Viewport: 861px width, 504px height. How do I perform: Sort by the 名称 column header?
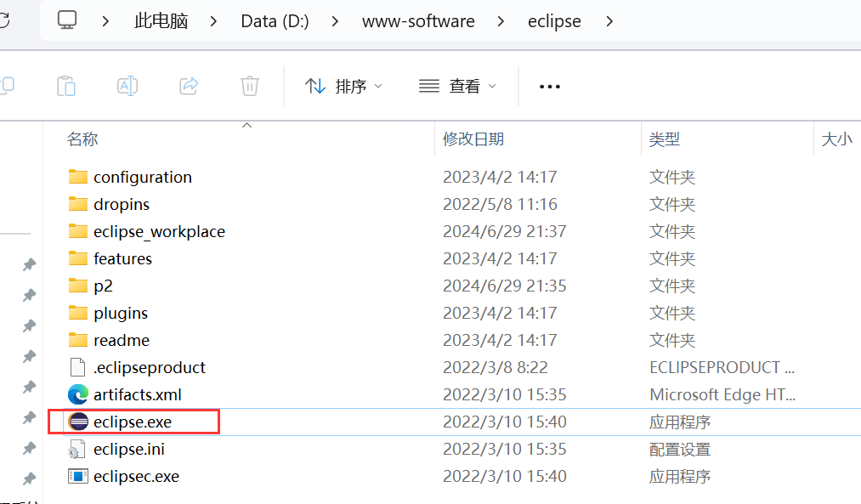click(x=82, y=139)
